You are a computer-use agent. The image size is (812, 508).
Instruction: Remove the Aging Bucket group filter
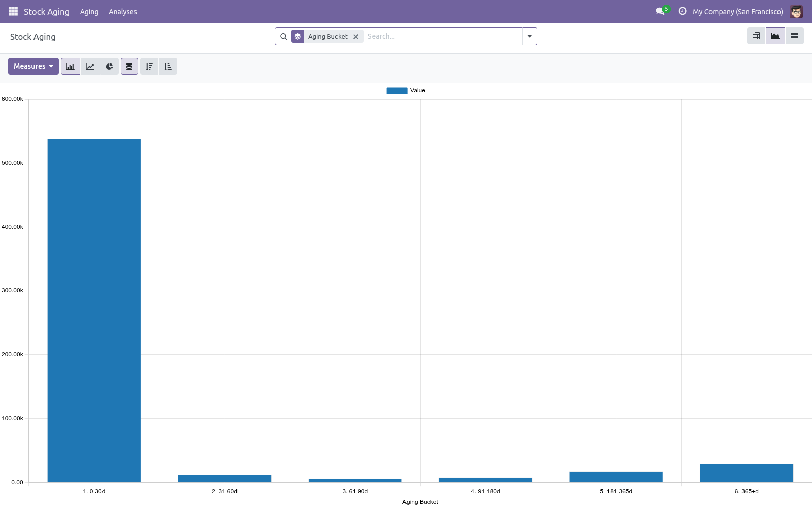[x=356, y=37]
